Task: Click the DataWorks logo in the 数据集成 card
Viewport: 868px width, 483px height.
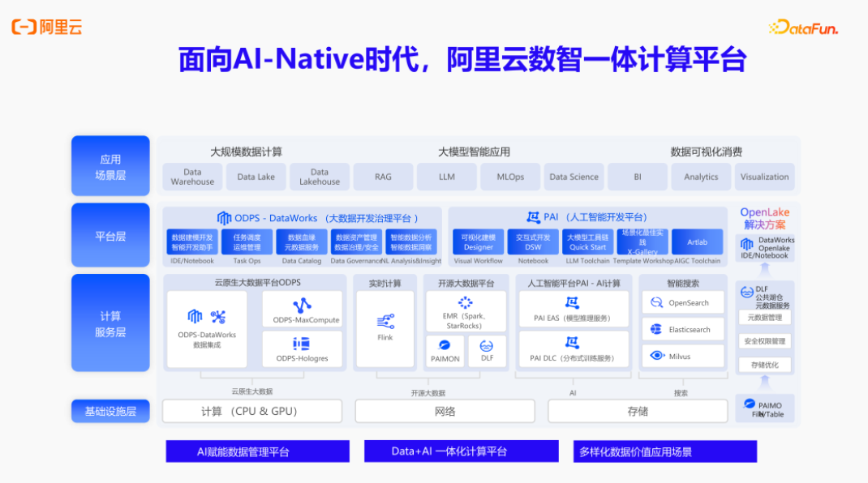Action: coord(195,317)
